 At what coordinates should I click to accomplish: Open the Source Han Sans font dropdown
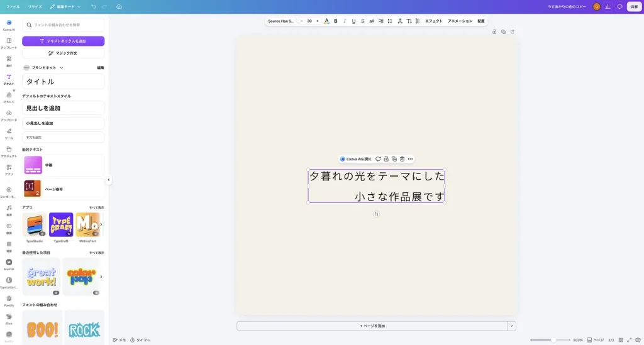click(281, 21)
